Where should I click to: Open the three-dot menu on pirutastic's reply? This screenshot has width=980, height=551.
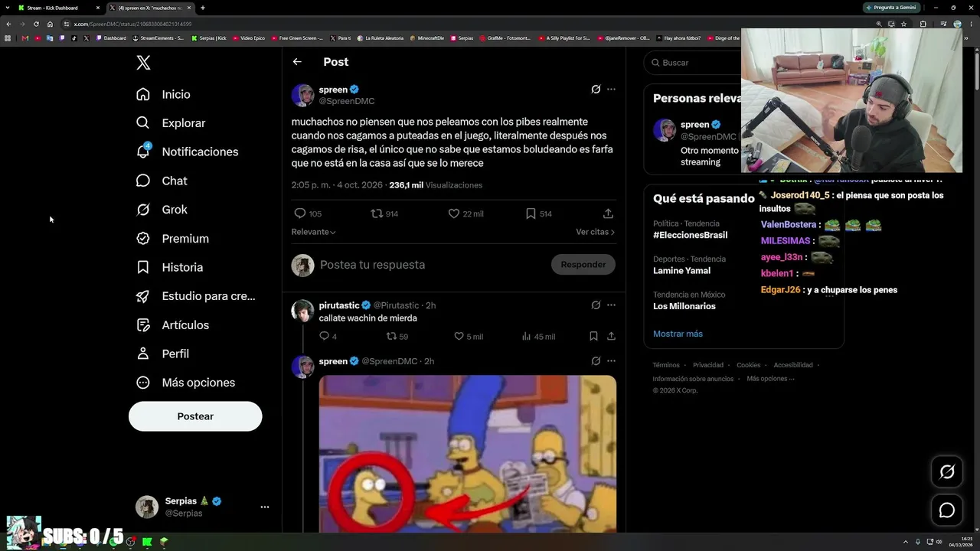click(x=611, y=305)
